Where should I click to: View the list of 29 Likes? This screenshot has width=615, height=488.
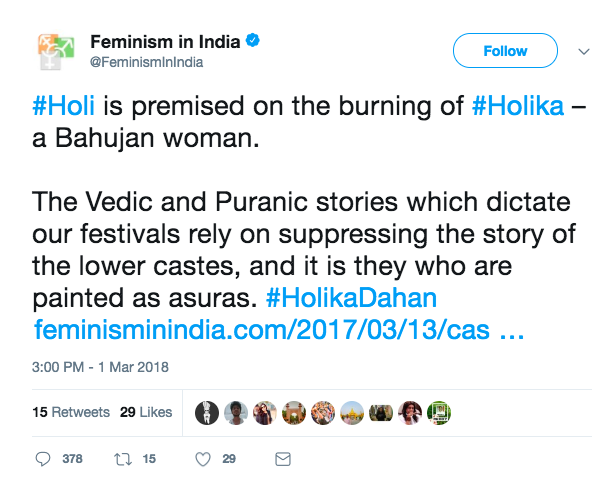coord(146,412)
